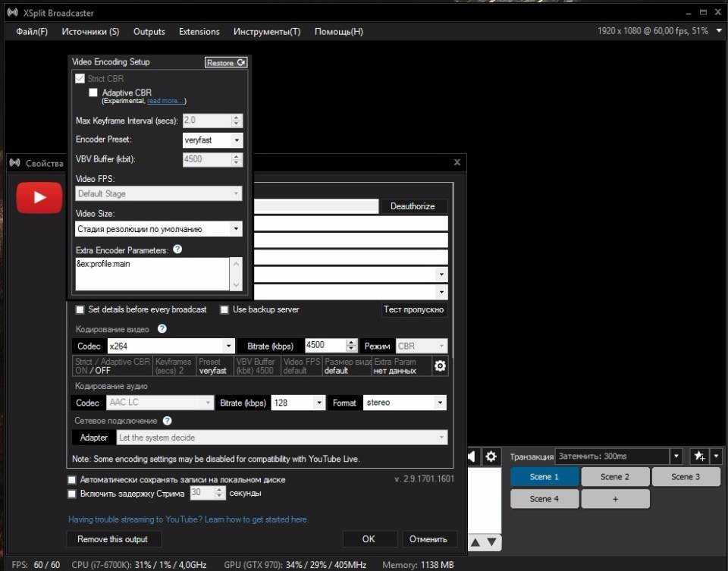Open the Video Size dropdown

(x=158, y=229)
